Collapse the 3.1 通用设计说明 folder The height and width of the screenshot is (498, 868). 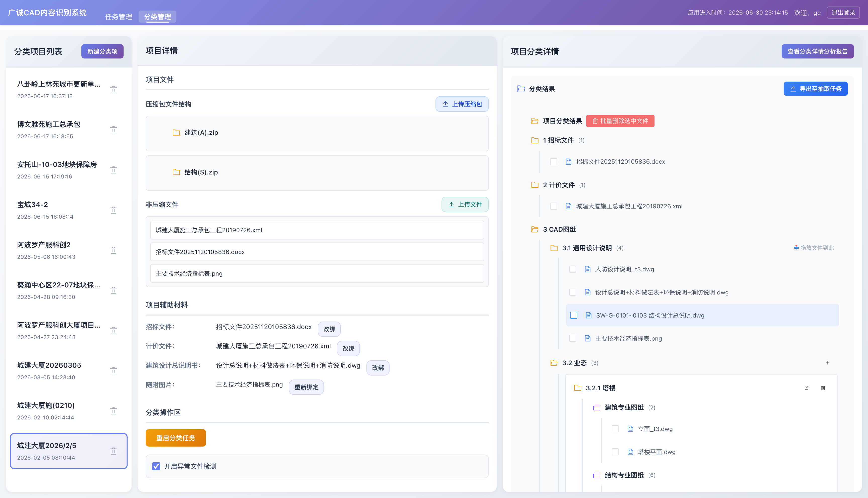tap(554, 248)
